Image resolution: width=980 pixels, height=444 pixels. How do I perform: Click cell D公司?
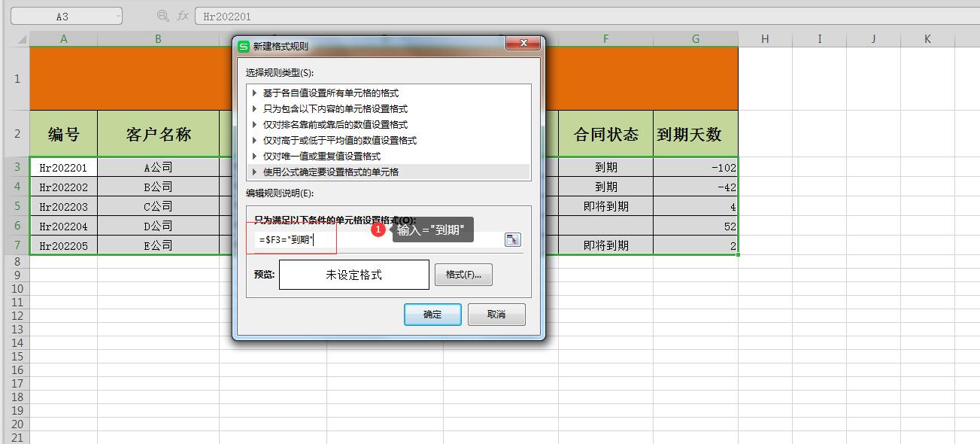pyautogui.click(x=158, y=227)
